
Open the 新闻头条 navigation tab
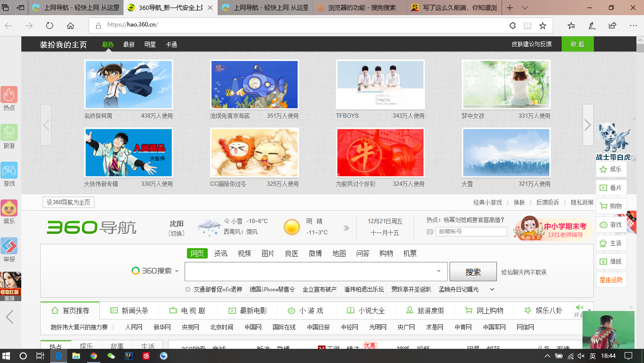(129, 311)
